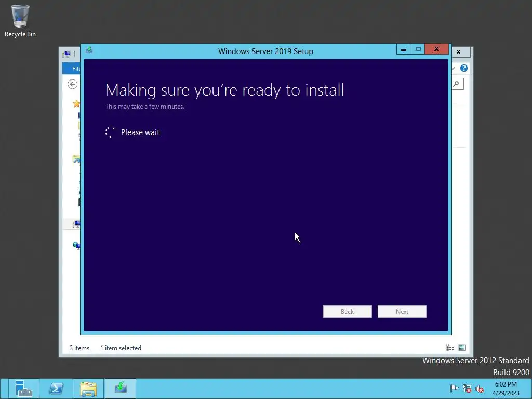532x399 pixels.
Task: Click the '1 item selected' status text
Action: tap(121, 348)
